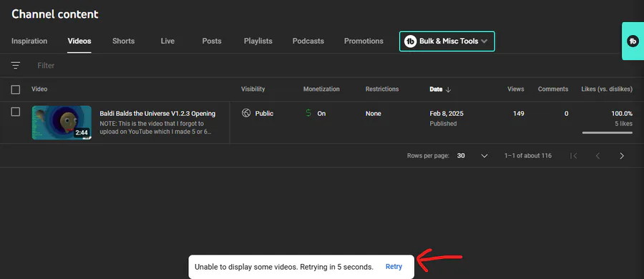
Task: Click the Published status text
Action: 443,123
